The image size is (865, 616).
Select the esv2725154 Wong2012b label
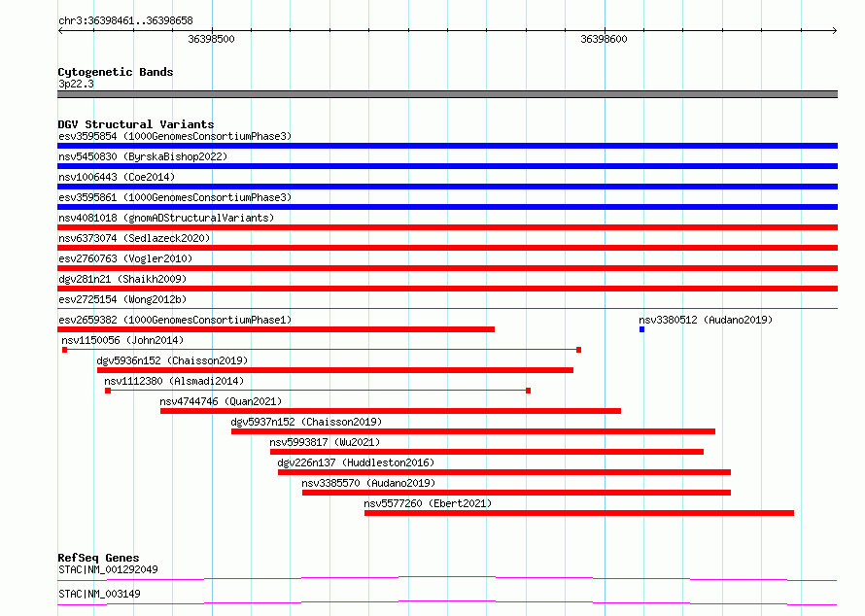tap(122, 299)
